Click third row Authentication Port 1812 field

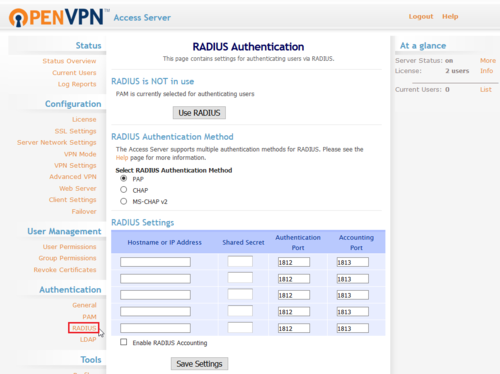click(294, 295)
